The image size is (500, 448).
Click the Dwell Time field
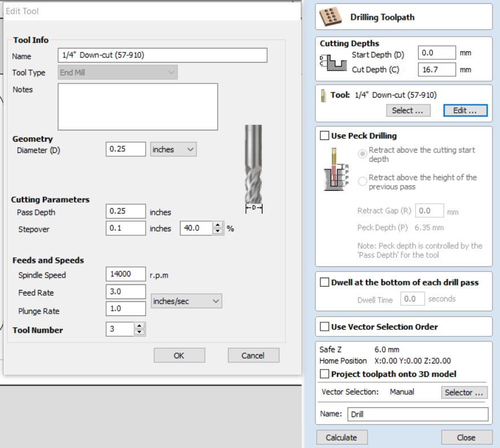[413, 299]
